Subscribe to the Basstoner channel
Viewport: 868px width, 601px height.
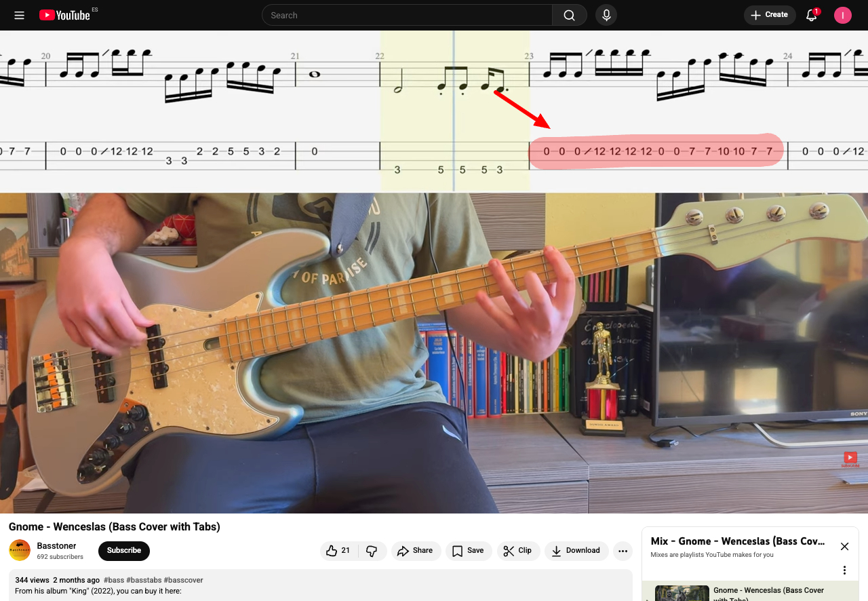[x=124, y=551]
